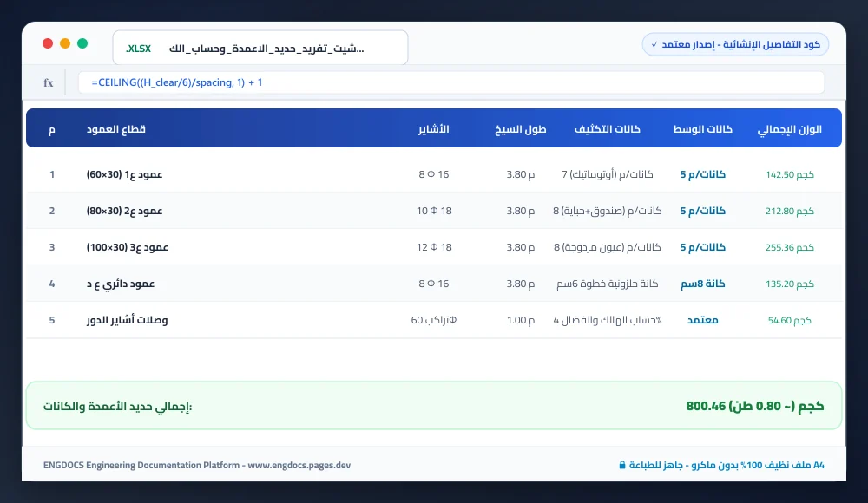
Task: Click the 'طول السيخ' column header
Action: (x=520, y=129)
